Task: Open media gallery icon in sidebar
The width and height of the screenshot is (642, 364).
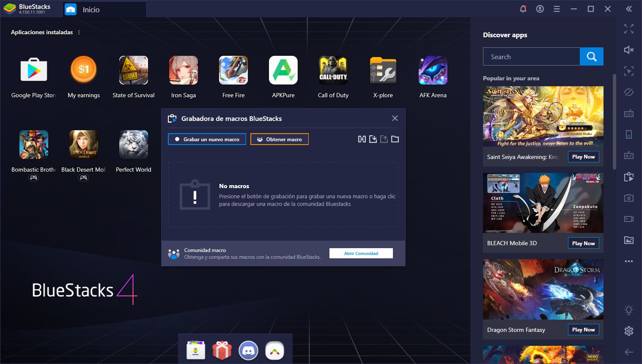Action: click(629, 240)
